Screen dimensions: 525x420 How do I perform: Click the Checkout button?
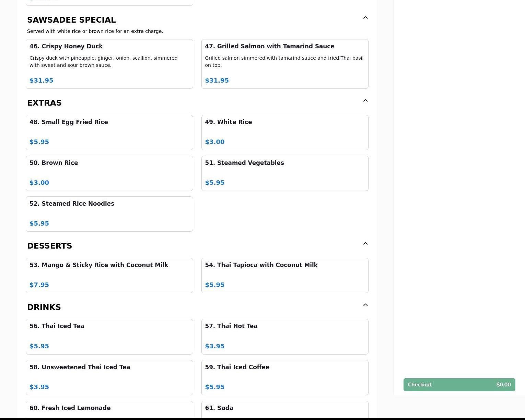click(x=459, y=385)
